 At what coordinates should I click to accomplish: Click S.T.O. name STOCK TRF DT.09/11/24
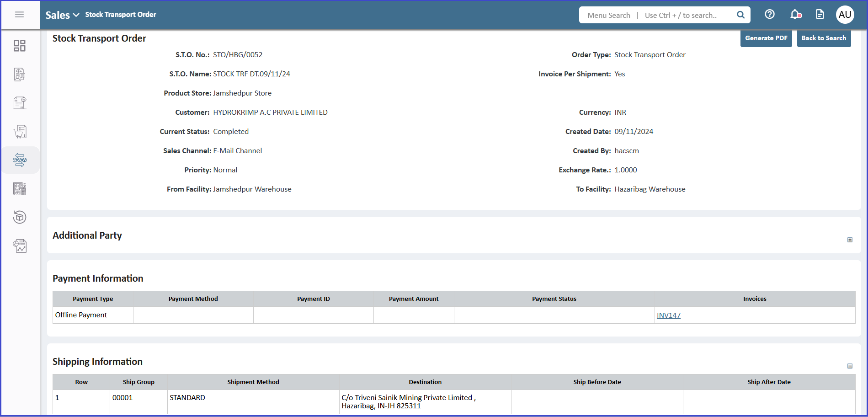coord(251,74)
